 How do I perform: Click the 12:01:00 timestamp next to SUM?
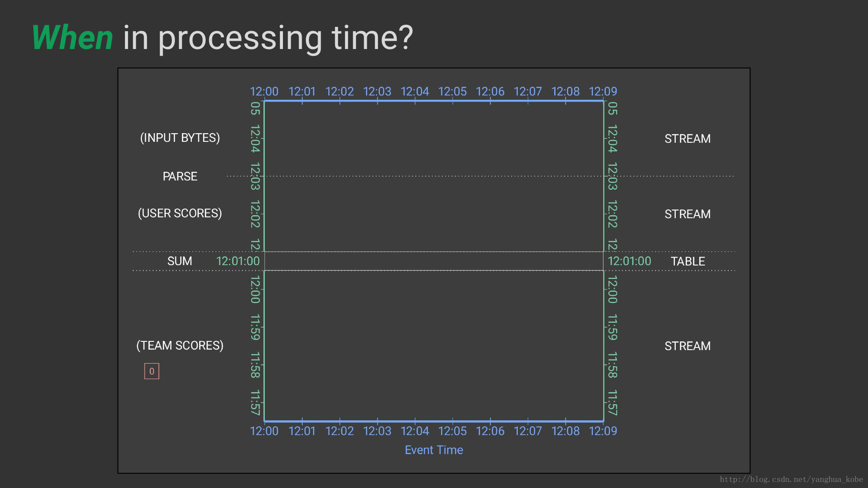[x=238, y=261]
